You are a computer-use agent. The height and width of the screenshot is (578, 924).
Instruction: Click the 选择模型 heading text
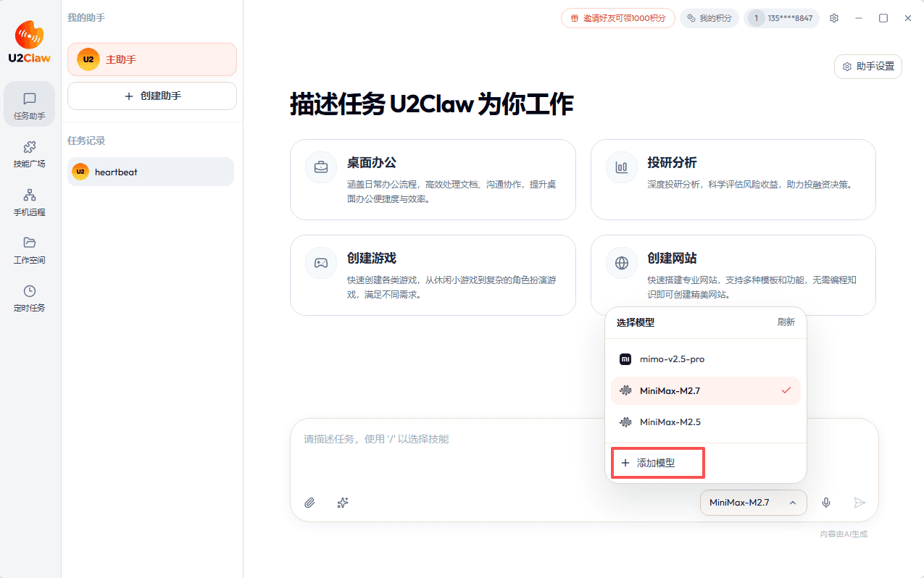click(636, 322)
